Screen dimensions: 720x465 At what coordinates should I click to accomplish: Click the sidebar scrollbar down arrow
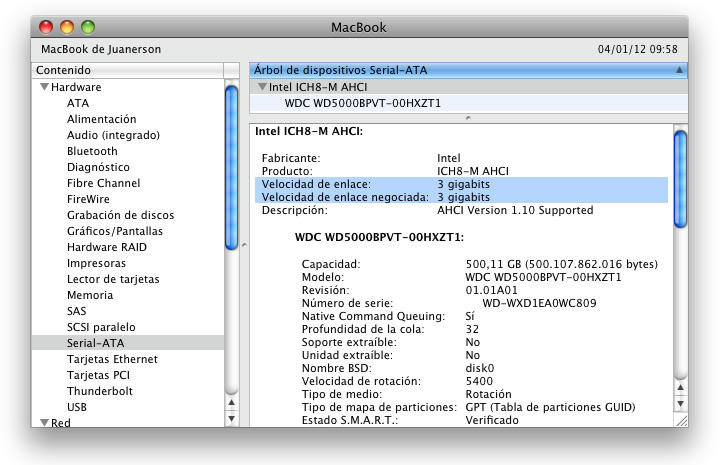231,419
